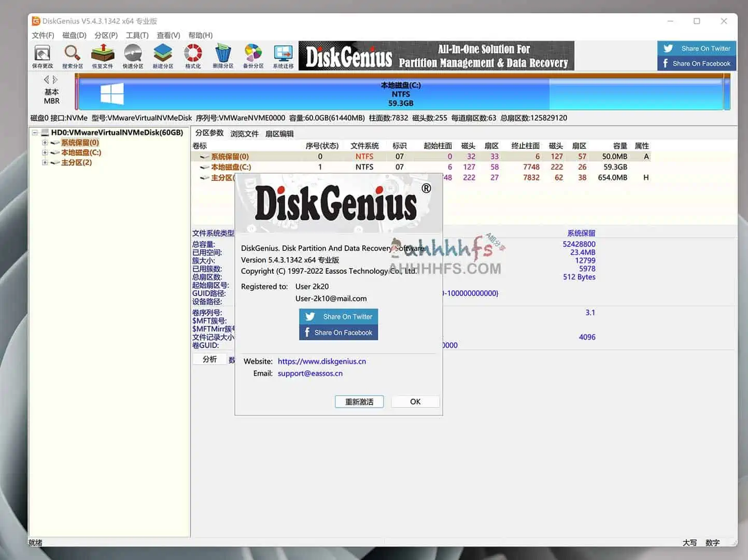Open the 帮助(H) menu
The height and width of the screenshot is (560, 748).
pyautogui.click(x=200, y=35)
